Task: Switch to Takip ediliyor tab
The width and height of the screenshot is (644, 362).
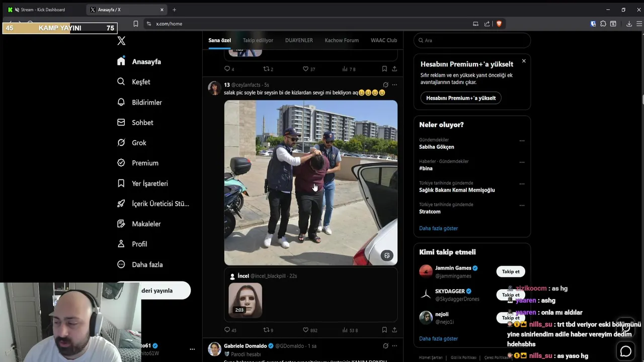Action: click(x=258, y=40)
